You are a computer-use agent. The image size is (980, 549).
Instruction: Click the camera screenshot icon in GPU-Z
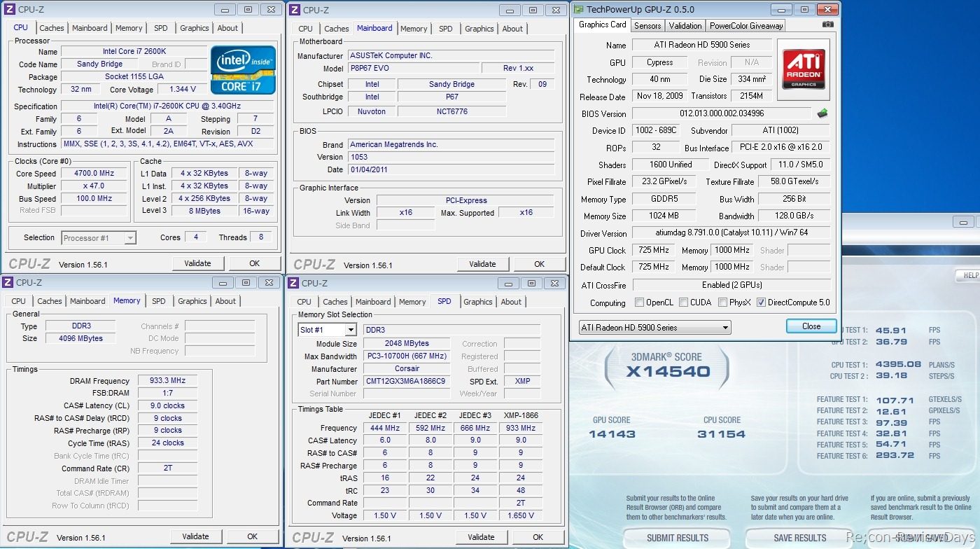pos(828,25)
